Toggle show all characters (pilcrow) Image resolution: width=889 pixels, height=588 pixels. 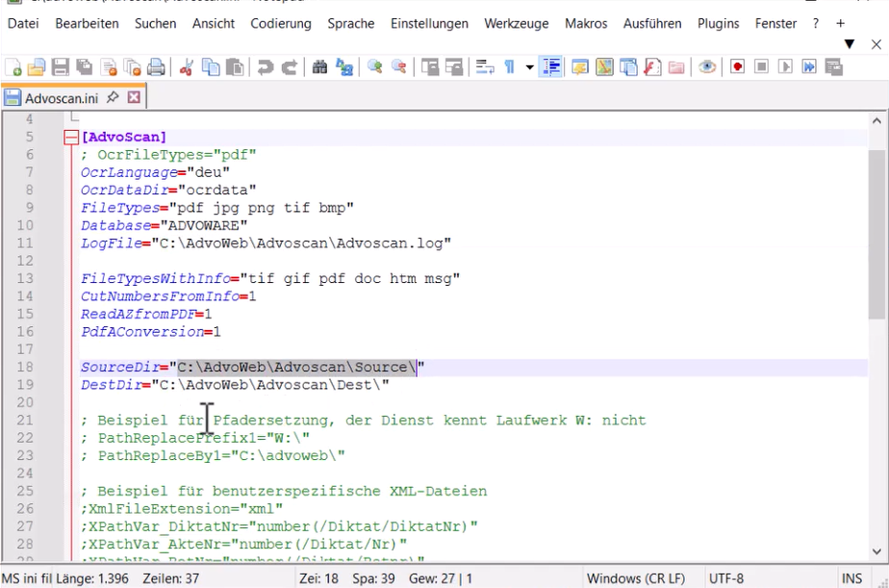point(509,67)
